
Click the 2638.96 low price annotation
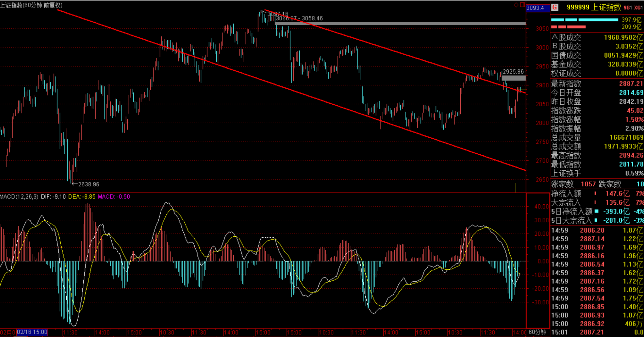pyautogui.click(x=89, y=184)
